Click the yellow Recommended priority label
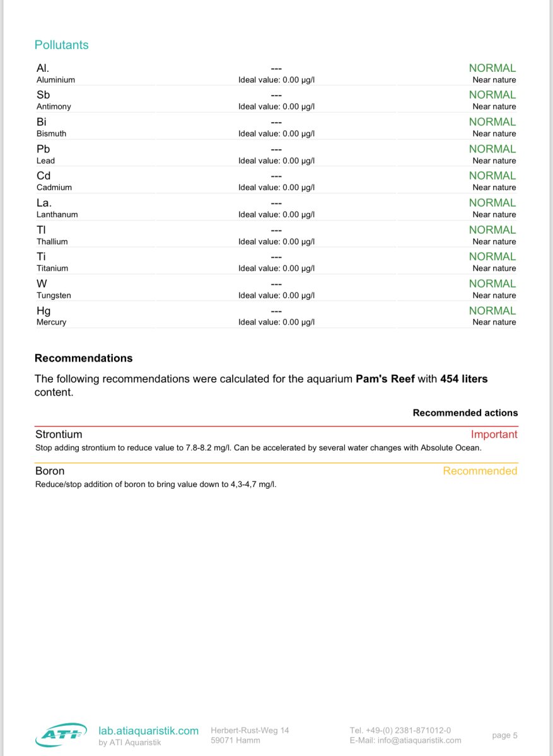The image size is (553, 756). tap(480, 471)
